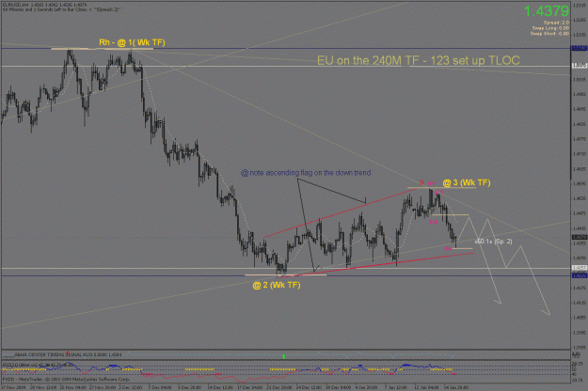588x391 pixels.
Task: Select the '@ 3 (Wk TF)' annotation
Action: pyautogui.click(x=466, y=182)
